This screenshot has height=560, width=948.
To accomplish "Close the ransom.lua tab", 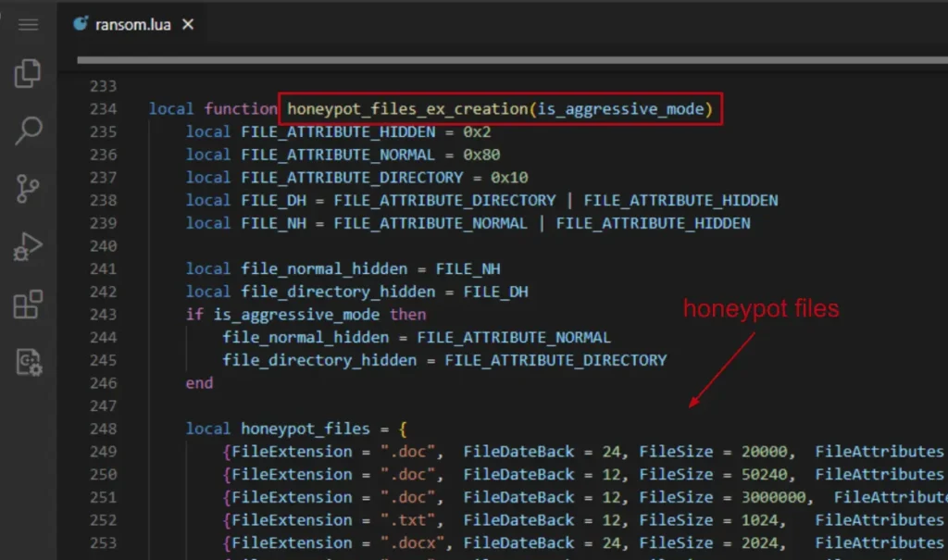I will pos(188,25).
